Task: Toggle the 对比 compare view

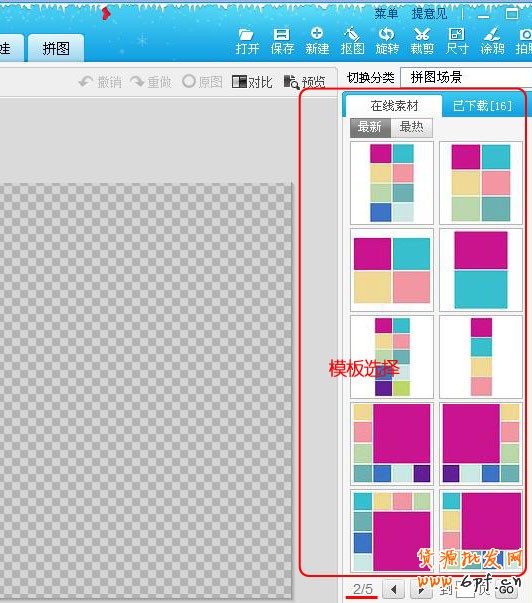Action: click(252, 82)
